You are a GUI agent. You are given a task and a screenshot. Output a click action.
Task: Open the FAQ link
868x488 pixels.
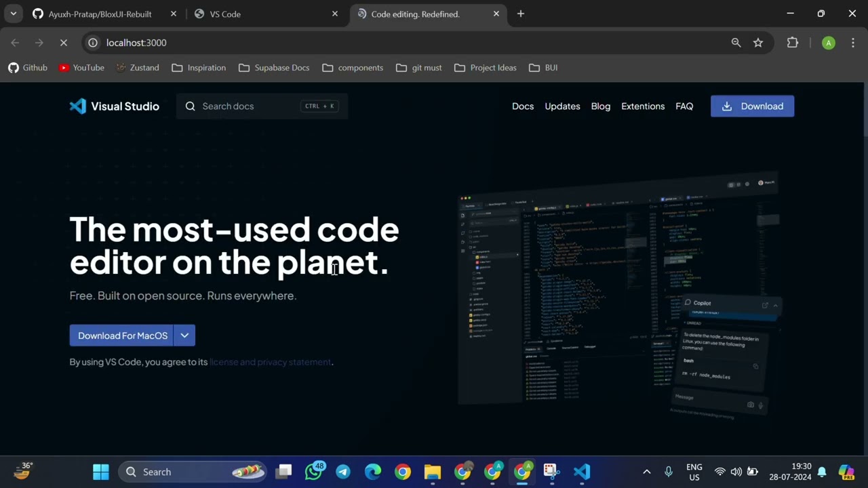(x=684, y=106)
